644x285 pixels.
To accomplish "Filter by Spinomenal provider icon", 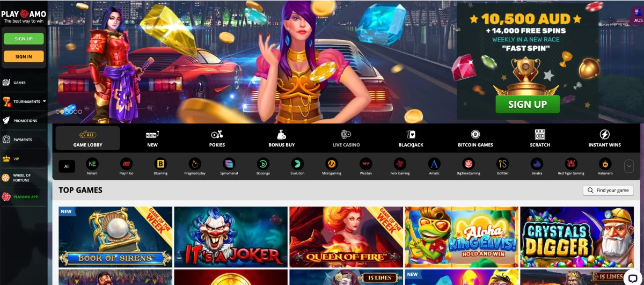I will tap(229, 164).
